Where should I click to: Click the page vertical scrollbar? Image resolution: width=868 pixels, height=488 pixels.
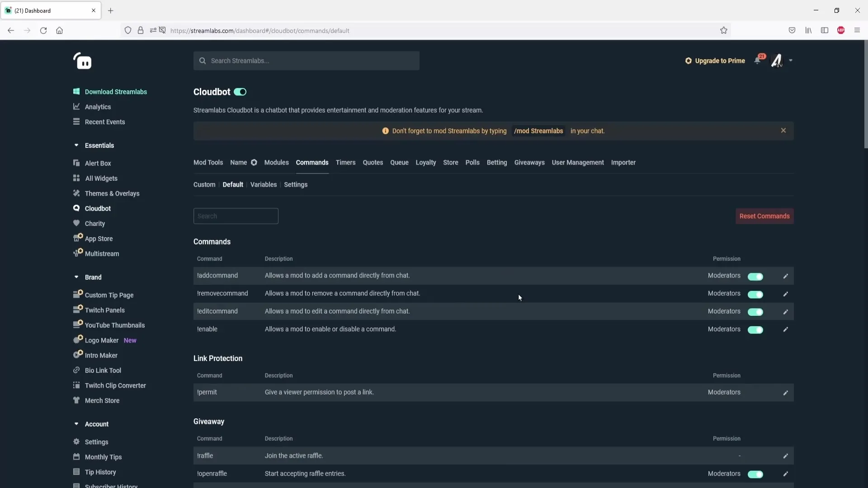pos(865,95)
